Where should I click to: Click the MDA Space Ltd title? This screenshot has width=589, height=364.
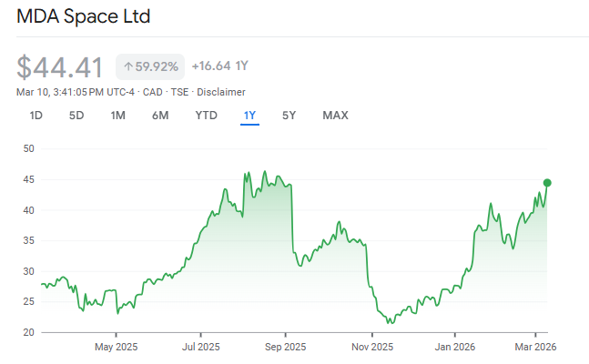pos(84,16)
